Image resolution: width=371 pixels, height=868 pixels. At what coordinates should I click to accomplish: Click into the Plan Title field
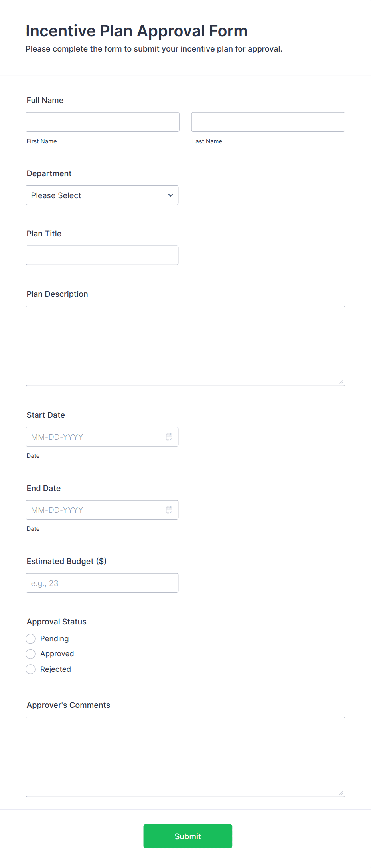(x=102, y=255)
